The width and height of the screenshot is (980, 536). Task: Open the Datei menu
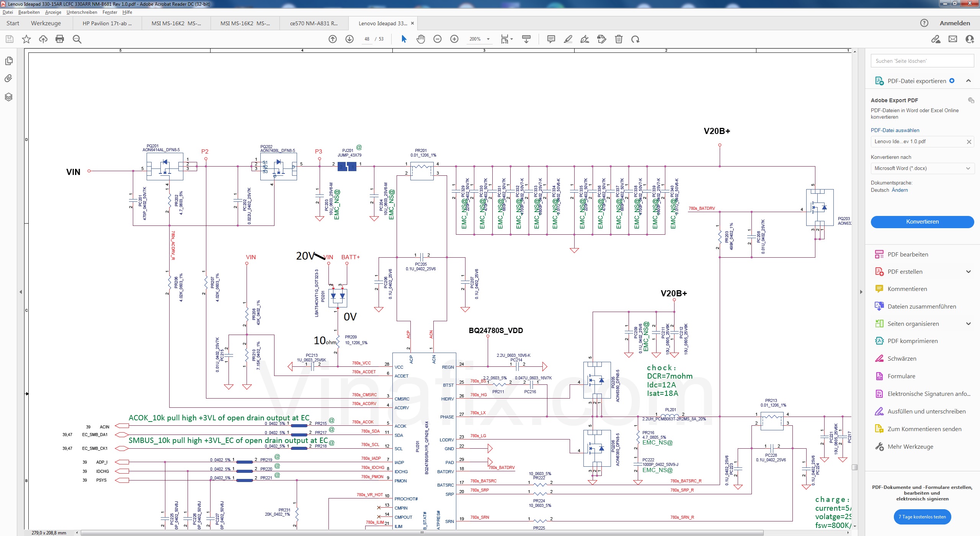click(x=8, y=12)
